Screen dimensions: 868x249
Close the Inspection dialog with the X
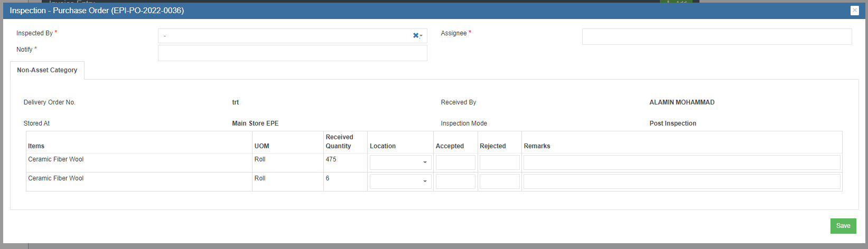click(x=854, y=11)
